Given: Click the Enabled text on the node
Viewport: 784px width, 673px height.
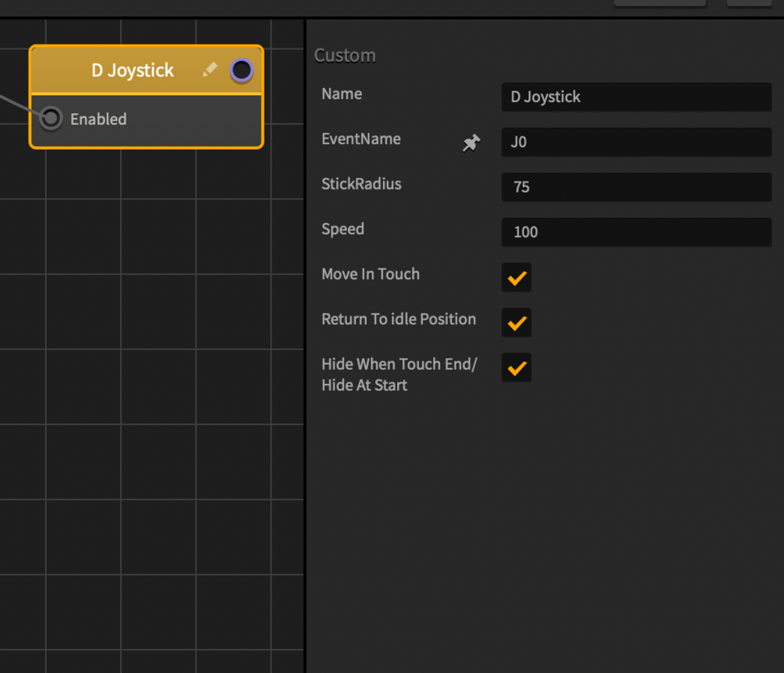Looking at the screenshot, I should tap(98, 119).
